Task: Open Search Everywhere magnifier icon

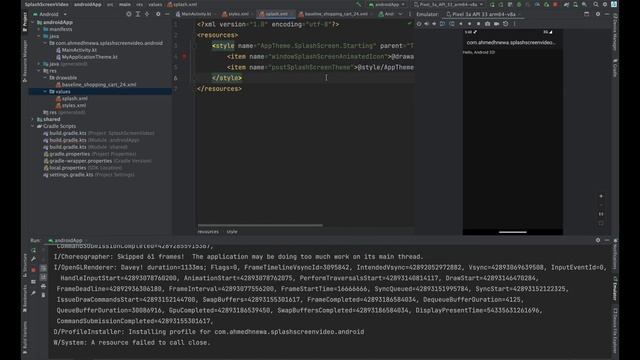Action: point(596,4)
